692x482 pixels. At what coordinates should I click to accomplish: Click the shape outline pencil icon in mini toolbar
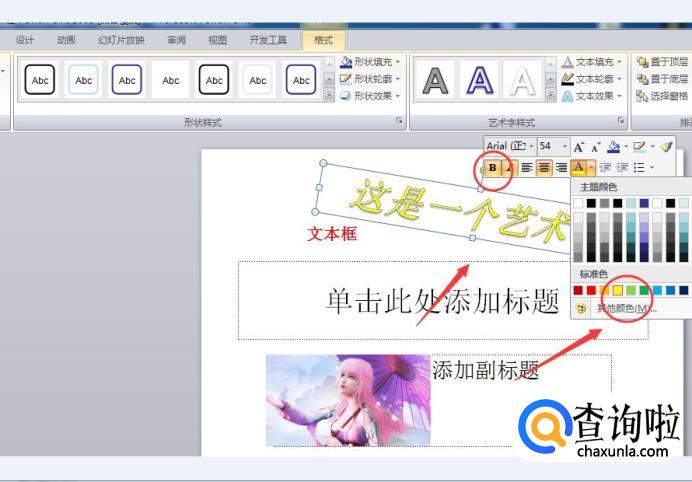point(639,147)
